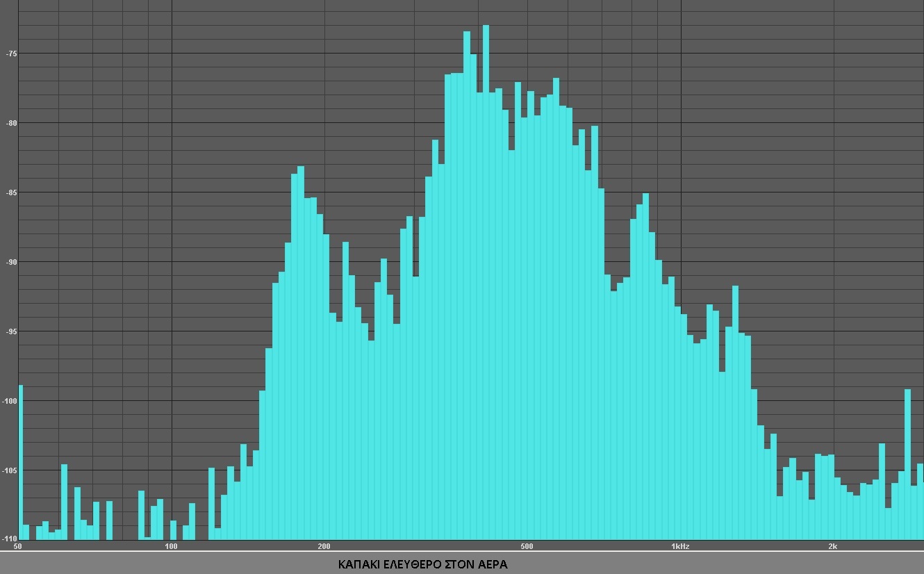924x574 pixels.
Task: Click the -75 dB axis label
Action: [x=11, y=54]
